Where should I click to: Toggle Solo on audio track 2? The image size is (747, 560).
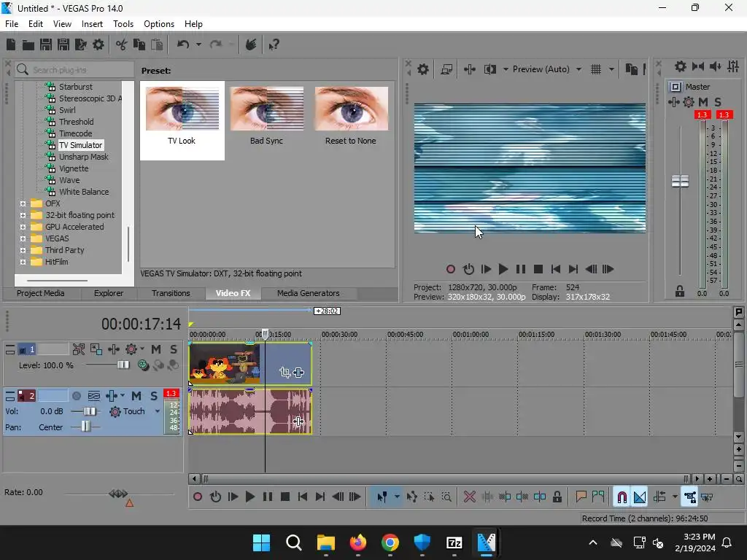pos(154,396)
